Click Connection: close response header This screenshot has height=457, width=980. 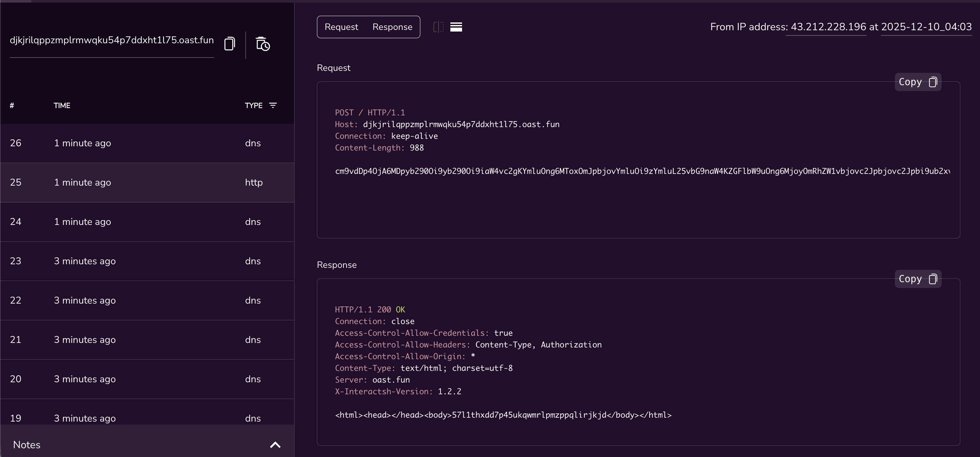374,321
